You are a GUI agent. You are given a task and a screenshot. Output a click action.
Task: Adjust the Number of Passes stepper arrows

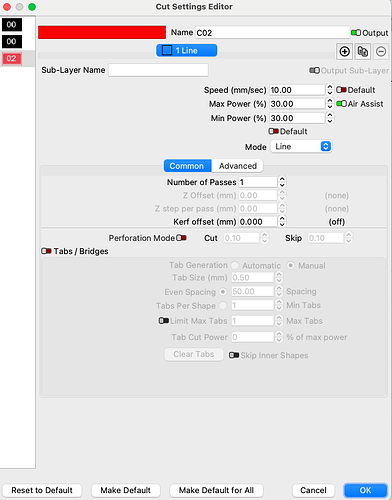pyautogui.click(x=282, y=182)
